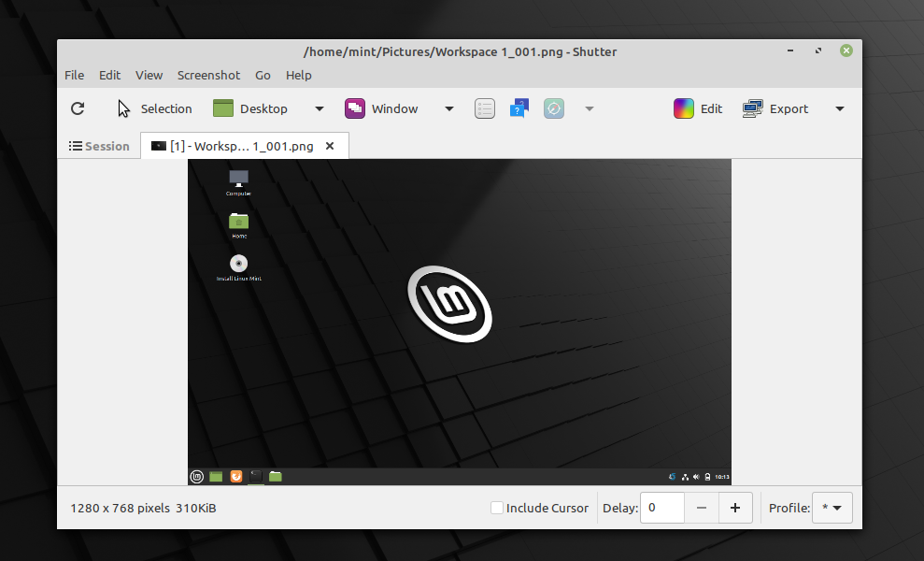The width and height of the screenshot is (924, 561).
Task: Capture the whole Desktop
Action: [249, 108]
